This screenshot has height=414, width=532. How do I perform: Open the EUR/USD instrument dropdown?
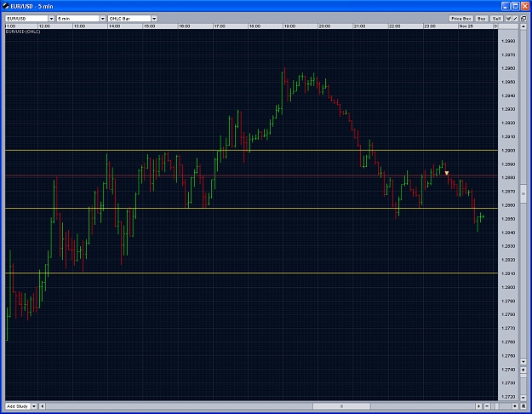pos(51,19)
